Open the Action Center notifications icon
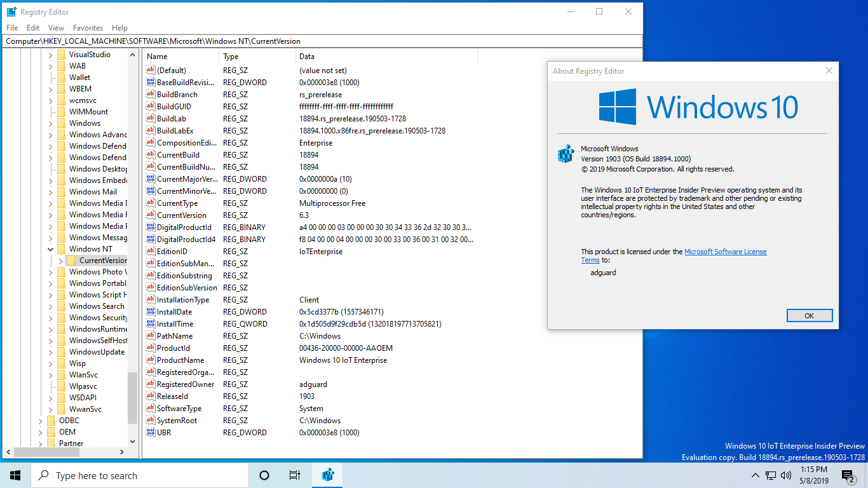Viewport: 868px width, 488px height. 848,475
